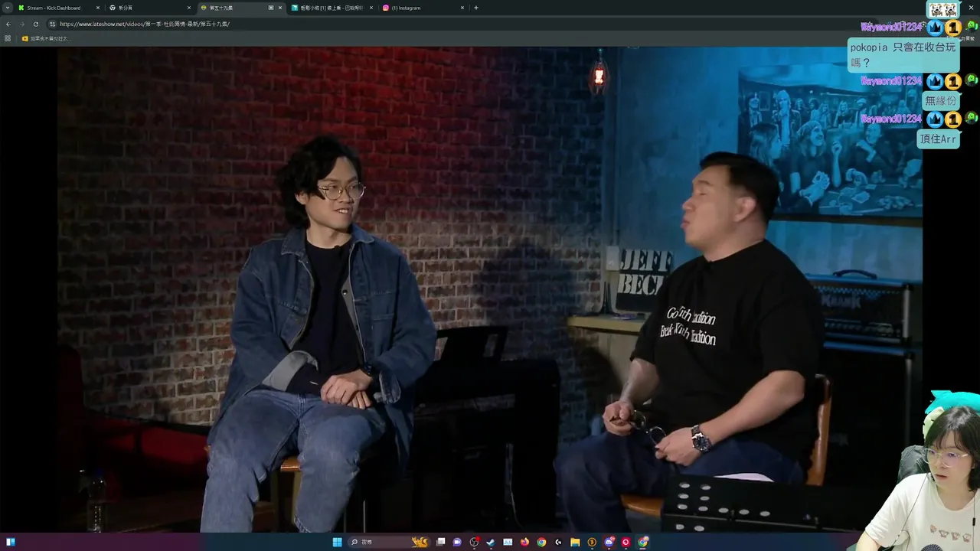980x551 pixels.
Task: Click the streamer webcam overlay
Action: click(x=923, y=473)
